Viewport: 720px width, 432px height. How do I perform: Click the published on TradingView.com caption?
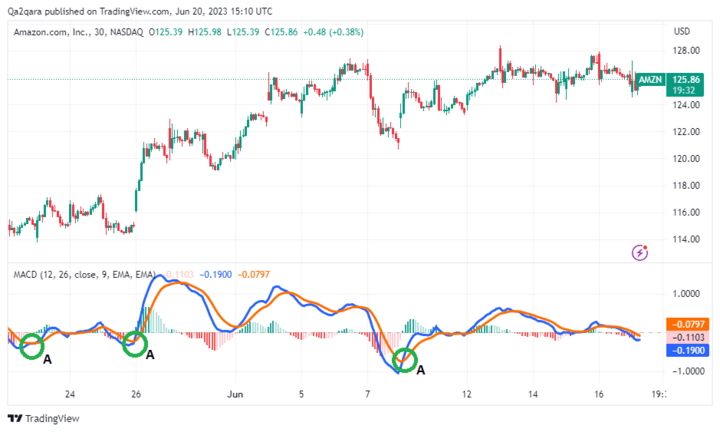tap(140, 11)
